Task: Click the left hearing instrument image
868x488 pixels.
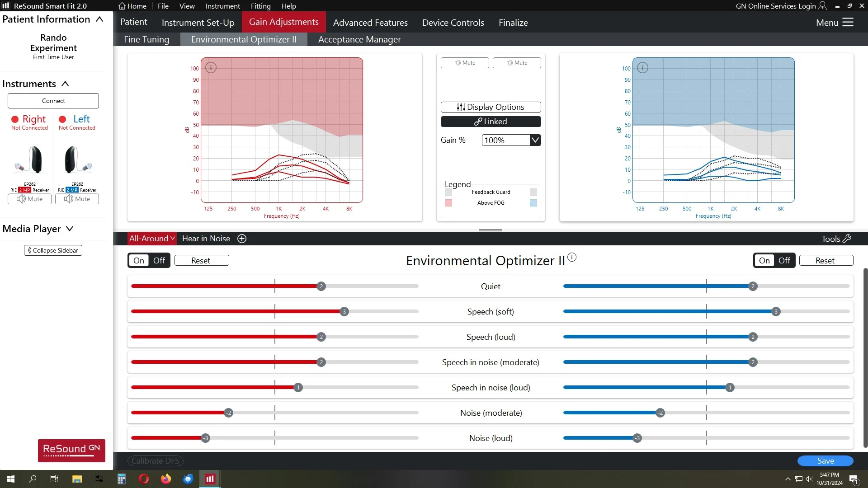Action: click(x=78, y=160)
